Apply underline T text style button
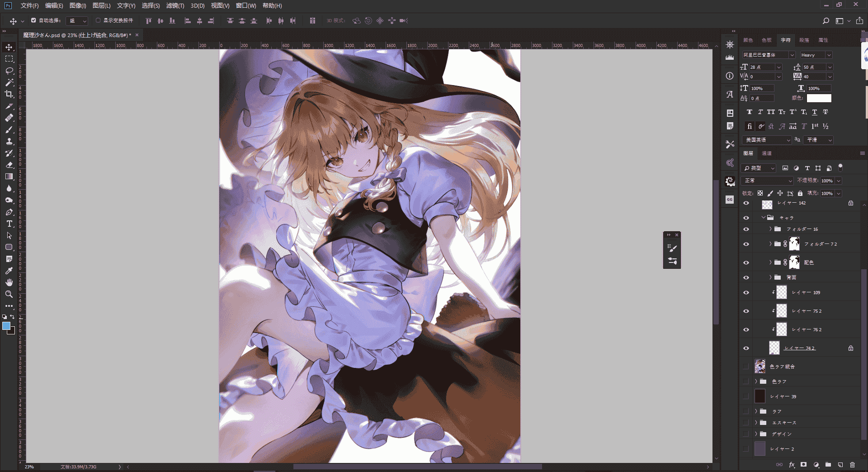The width and height of the screenshot is (868, 472). coord(815,112)
